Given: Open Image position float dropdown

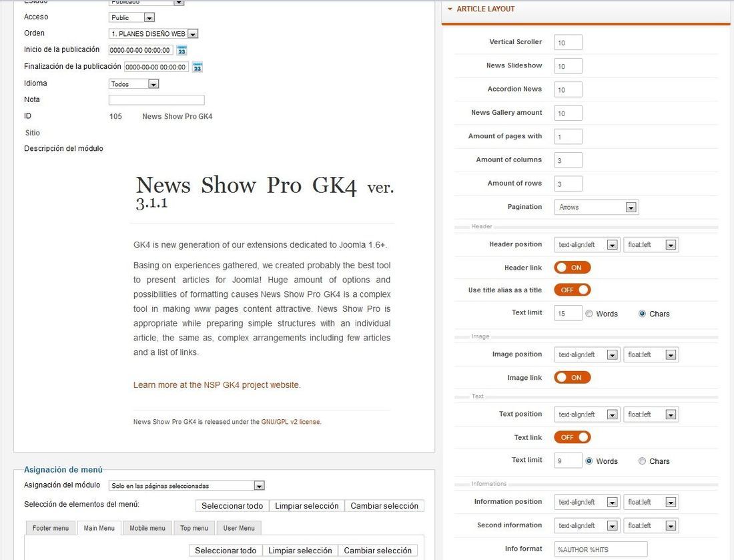Looking at the screenshot, I should click(651, 354).
